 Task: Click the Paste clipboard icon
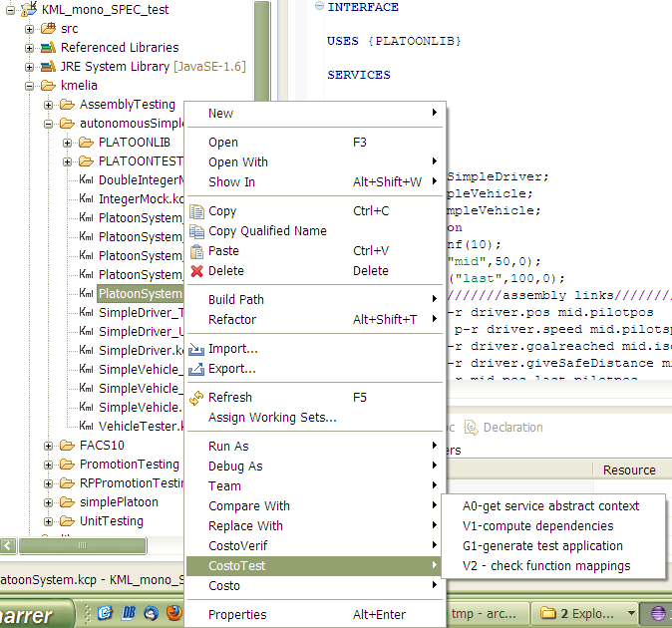(196, 251)
